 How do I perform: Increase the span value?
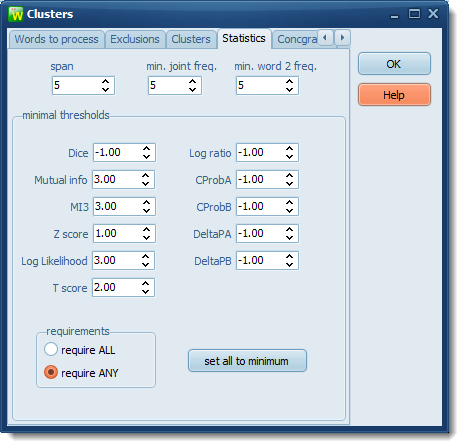pyautogui.click(x=106, y=81)
